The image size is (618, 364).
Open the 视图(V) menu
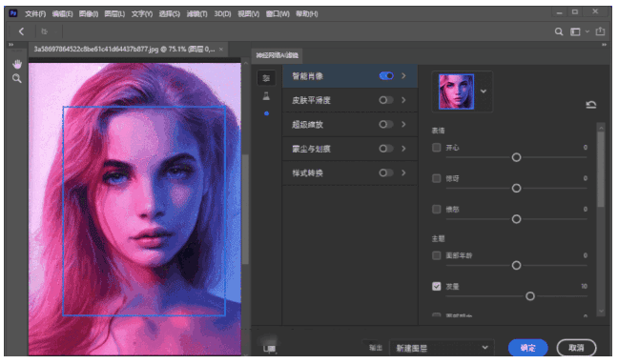(x=248, y=13)
